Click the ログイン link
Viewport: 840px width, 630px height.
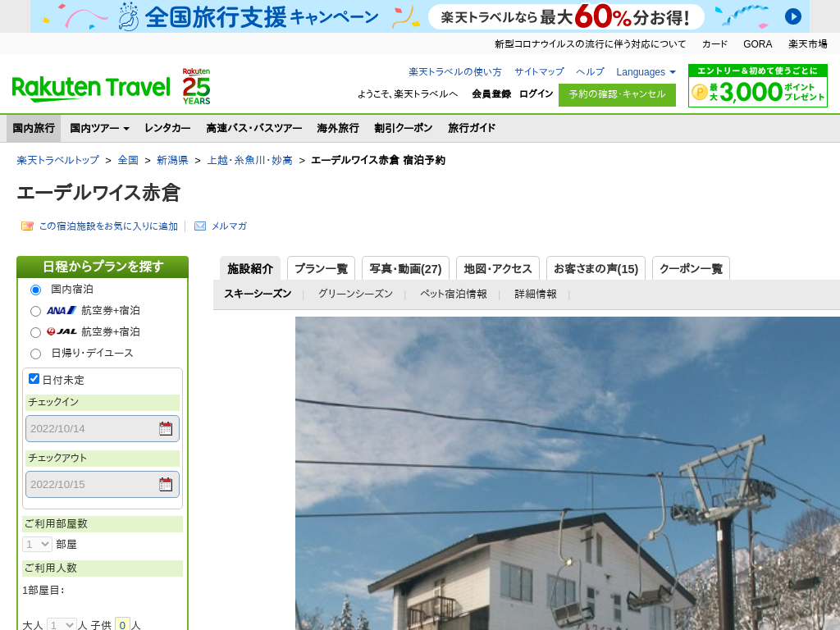536,94
